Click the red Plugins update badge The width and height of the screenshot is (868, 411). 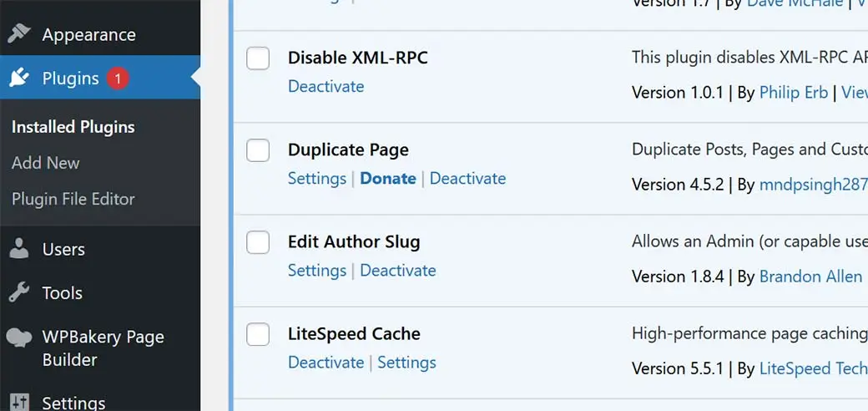click(x=118, y=79)
